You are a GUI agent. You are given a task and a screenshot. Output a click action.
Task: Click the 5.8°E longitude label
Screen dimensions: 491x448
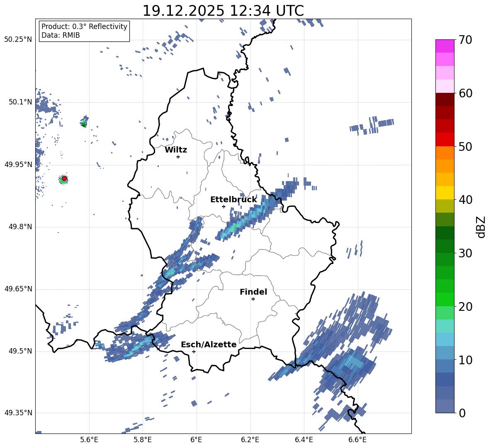(x=143, y=440)
